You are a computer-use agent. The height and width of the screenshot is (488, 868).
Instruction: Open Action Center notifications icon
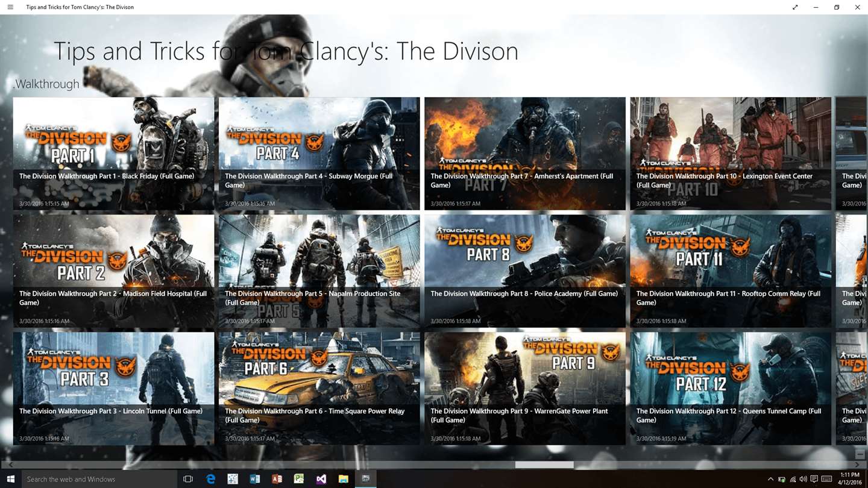coord(814,480)
